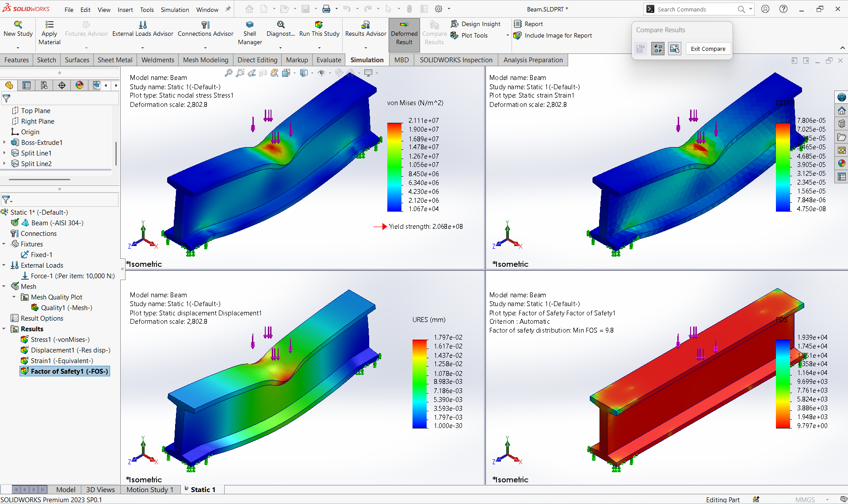
Task: Run This Study
Action: [319, 29]
